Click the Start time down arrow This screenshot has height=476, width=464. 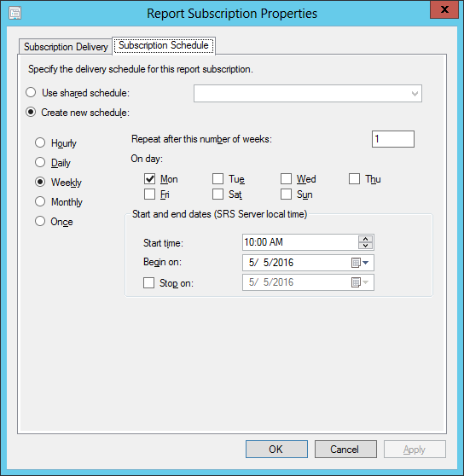[365, 246]
